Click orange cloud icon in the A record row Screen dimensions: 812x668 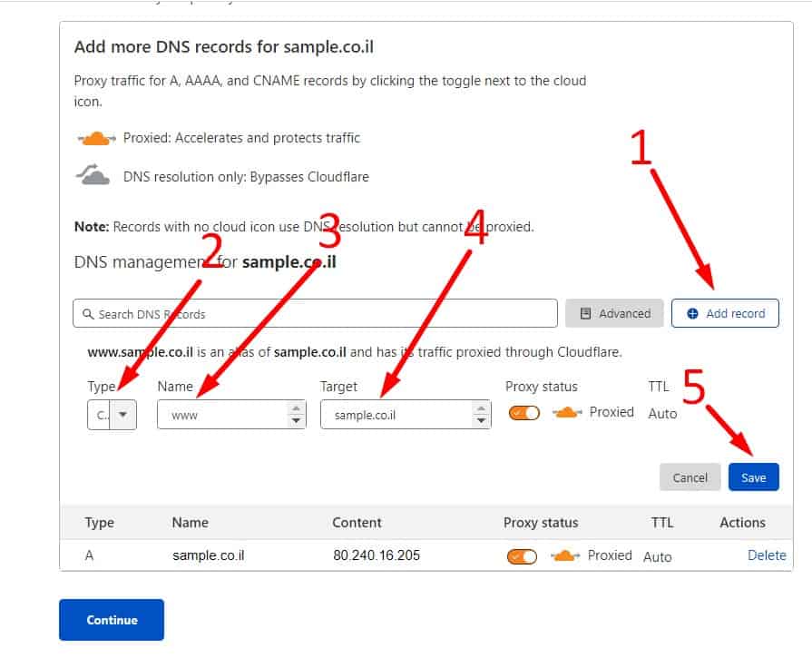point(565,556)
